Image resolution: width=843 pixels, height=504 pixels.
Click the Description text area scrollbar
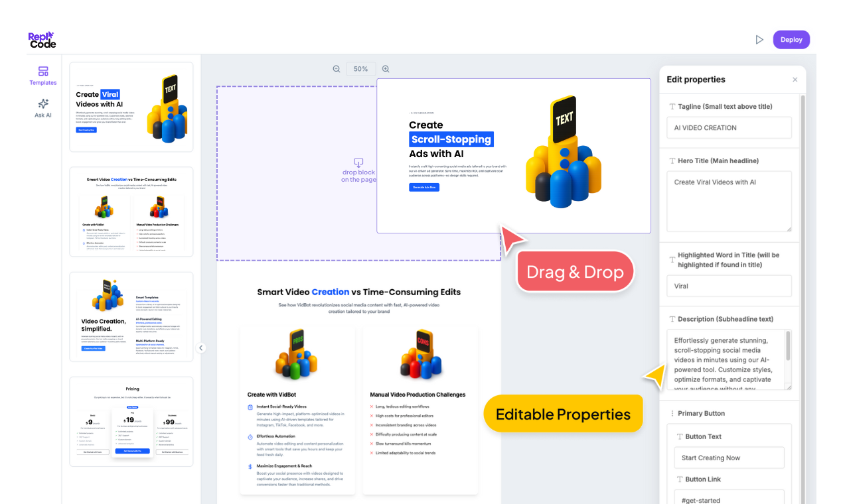tap(788, 346)
